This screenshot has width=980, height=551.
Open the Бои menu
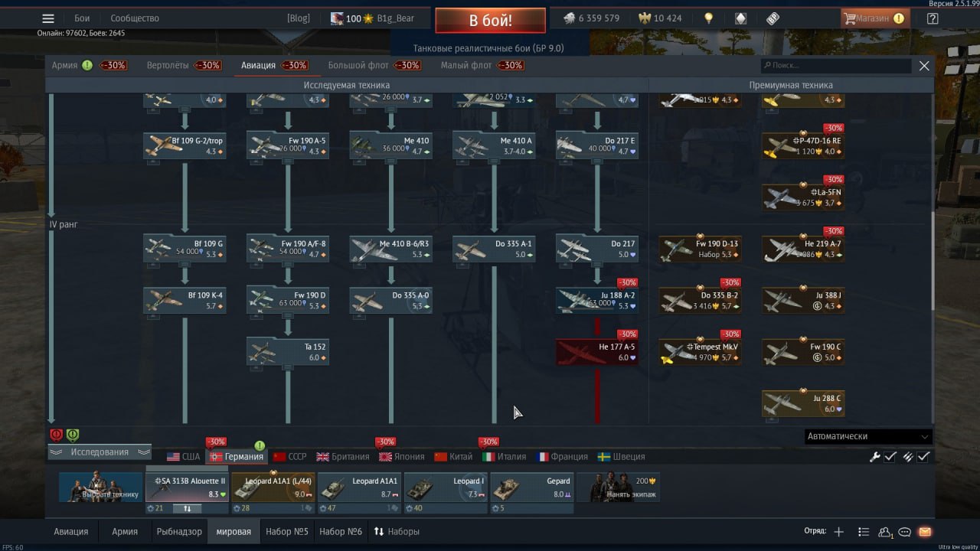point(82,18)
